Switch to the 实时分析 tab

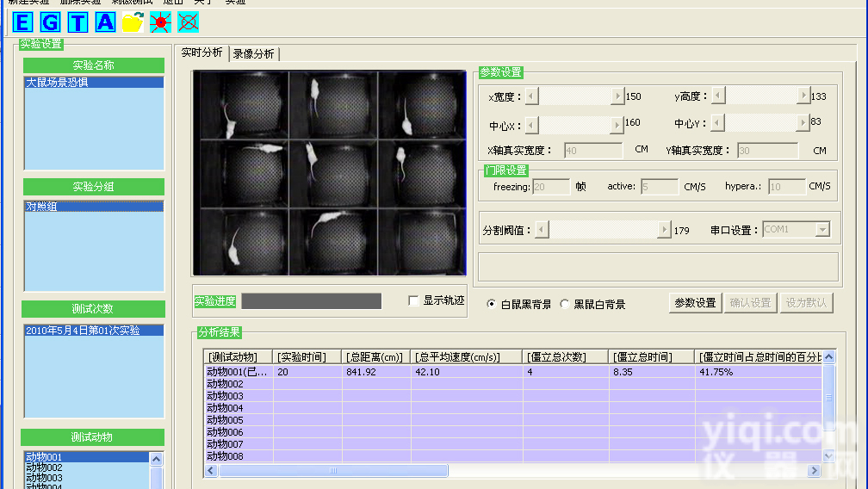201,53
